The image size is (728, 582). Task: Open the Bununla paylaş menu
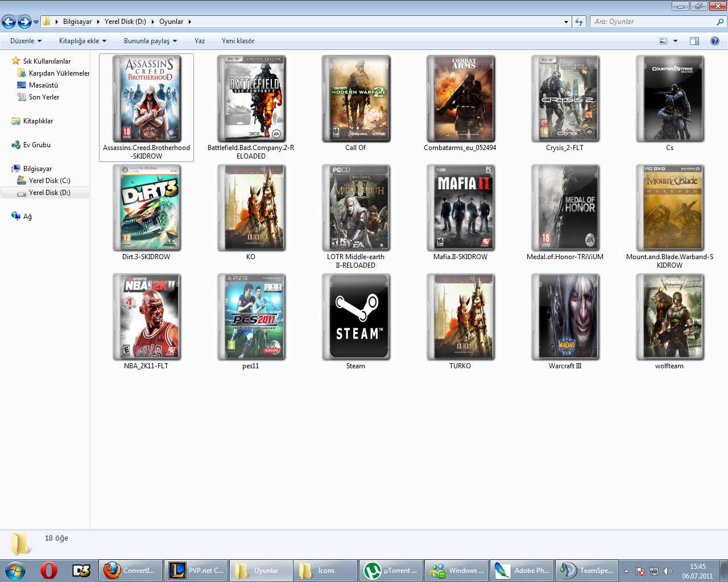150,41
